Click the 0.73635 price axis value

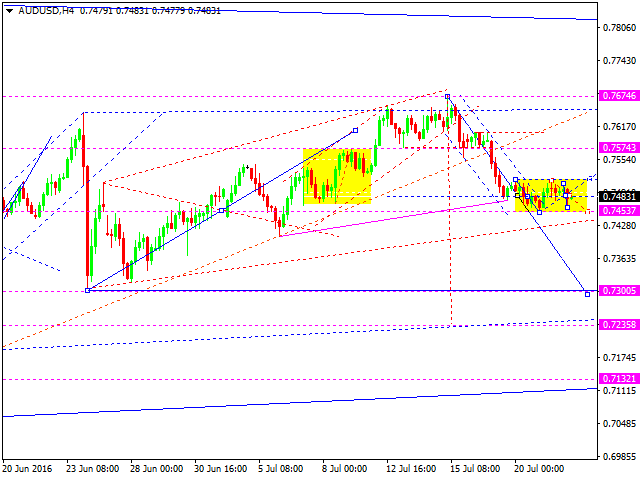pyautogui.click(x=619, y=258)
